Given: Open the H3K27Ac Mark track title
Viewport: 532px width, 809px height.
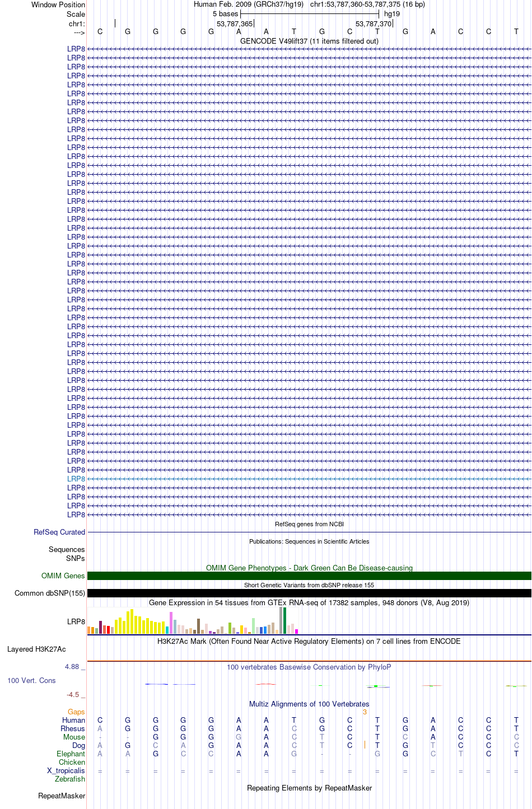Looking at the screenshot, I should pos(309,641).
